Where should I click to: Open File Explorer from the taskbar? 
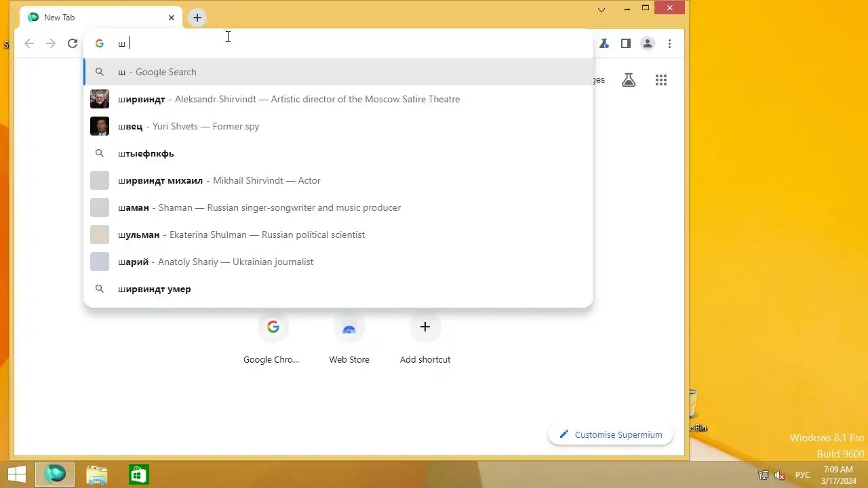pyautogui.click(x=97, y=474)
